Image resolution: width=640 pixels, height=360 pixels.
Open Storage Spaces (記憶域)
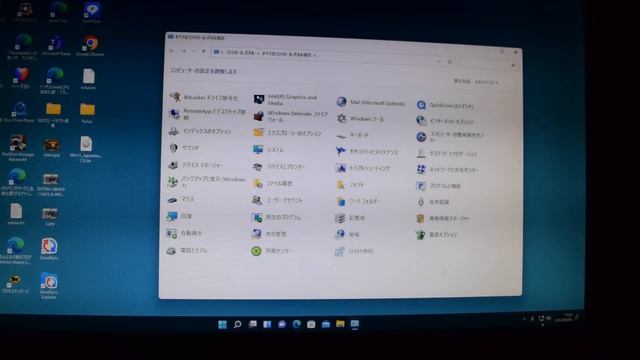tap(350, 218)
